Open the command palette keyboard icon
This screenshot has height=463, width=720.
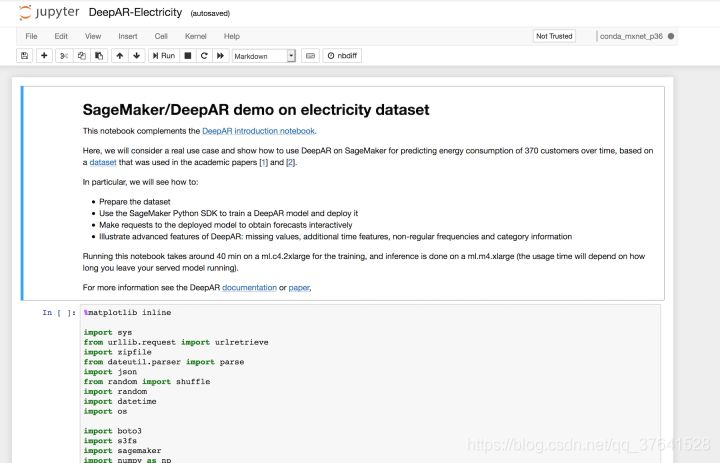pyautogui.click(x=310, y=56)
